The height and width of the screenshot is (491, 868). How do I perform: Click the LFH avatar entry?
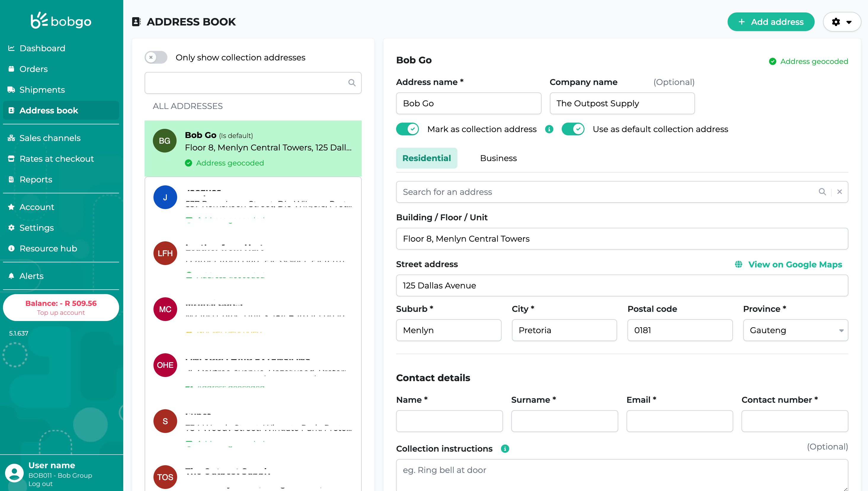point(165,253)
